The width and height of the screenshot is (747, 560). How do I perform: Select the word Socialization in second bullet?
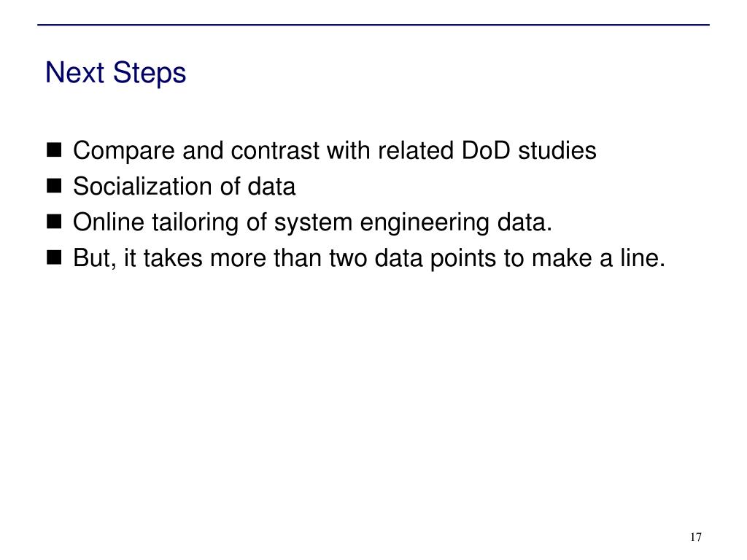[x=142, y=186]
